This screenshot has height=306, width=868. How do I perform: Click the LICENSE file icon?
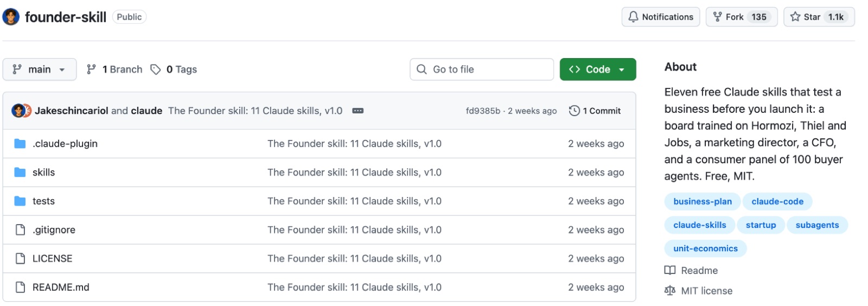tap(20, 259)
